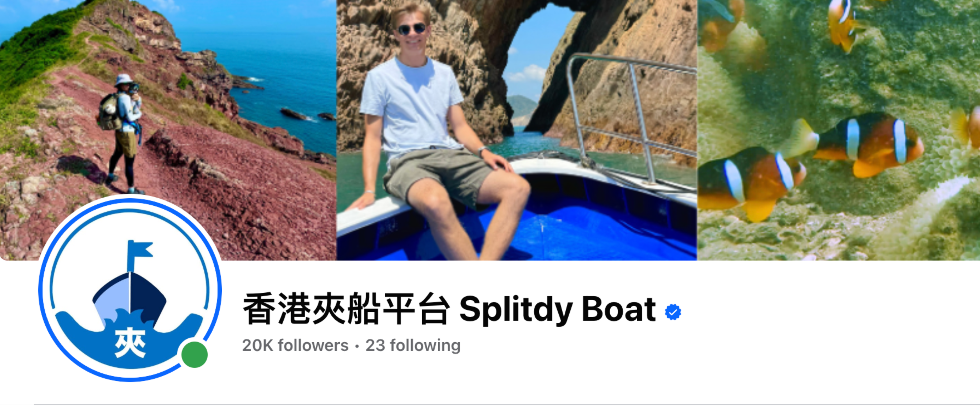Viewport: 980px width, 411px height.
Task: Click the blue verified badge icon
Action: pyautogui.click(x=673, y=312)
